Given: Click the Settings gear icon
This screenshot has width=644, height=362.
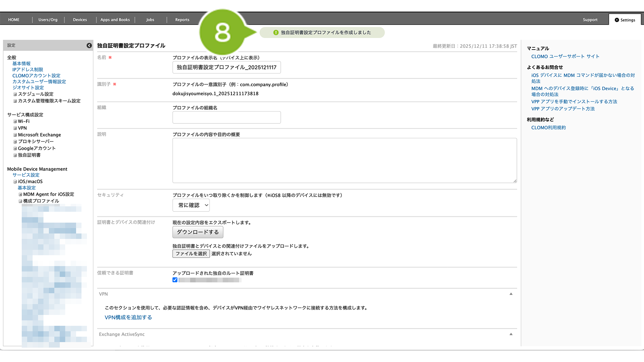Looking at the screenshot, I should coord(616,20).
